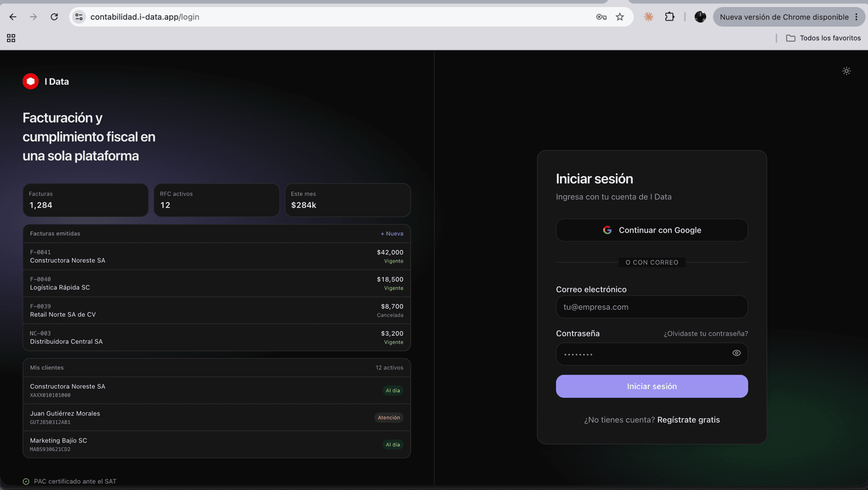Click ¿Olvidaste tu contraseña? link

click(x=706, y=334)
